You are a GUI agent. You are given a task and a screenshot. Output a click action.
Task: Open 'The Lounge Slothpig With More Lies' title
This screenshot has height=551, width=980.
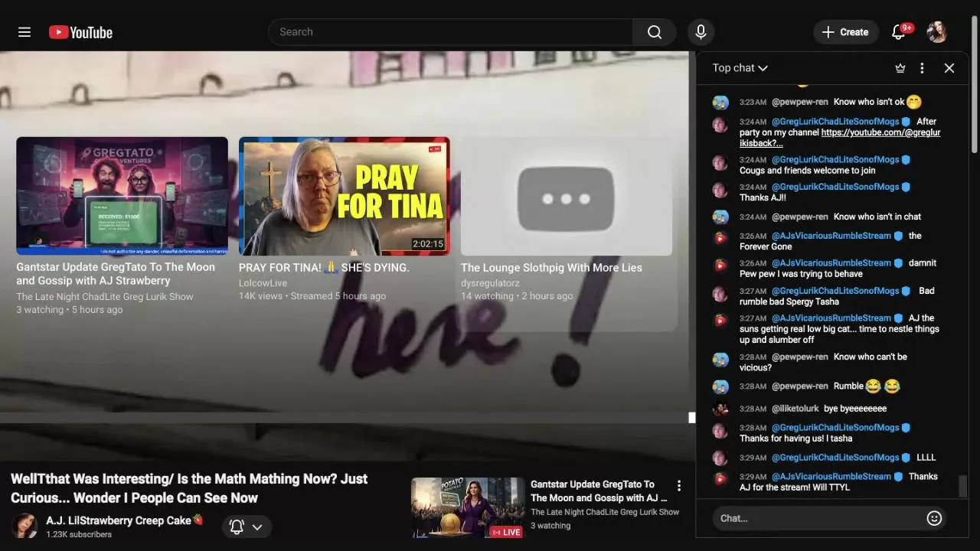(551, 268)
